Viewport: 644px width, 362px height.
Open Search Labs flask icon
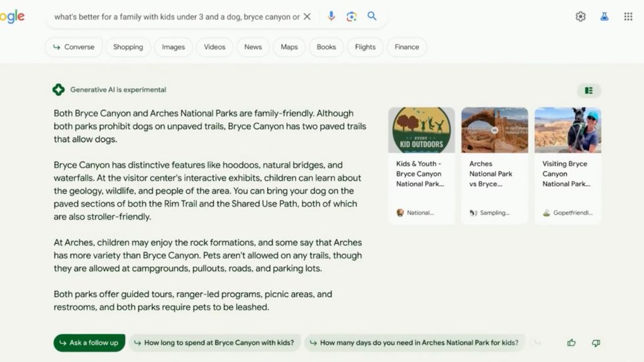604,16
